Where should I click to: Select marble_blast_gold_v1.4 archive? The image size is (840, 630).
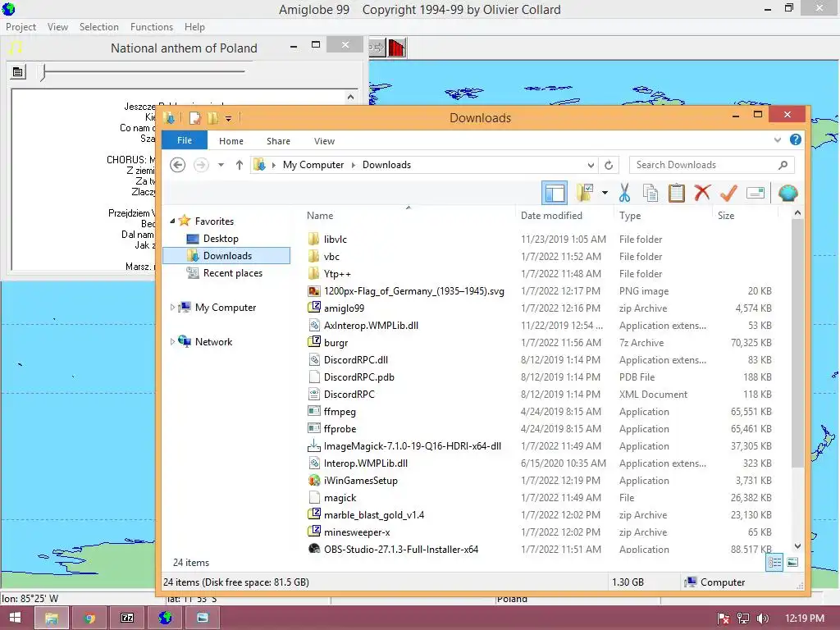coord(374,515)
